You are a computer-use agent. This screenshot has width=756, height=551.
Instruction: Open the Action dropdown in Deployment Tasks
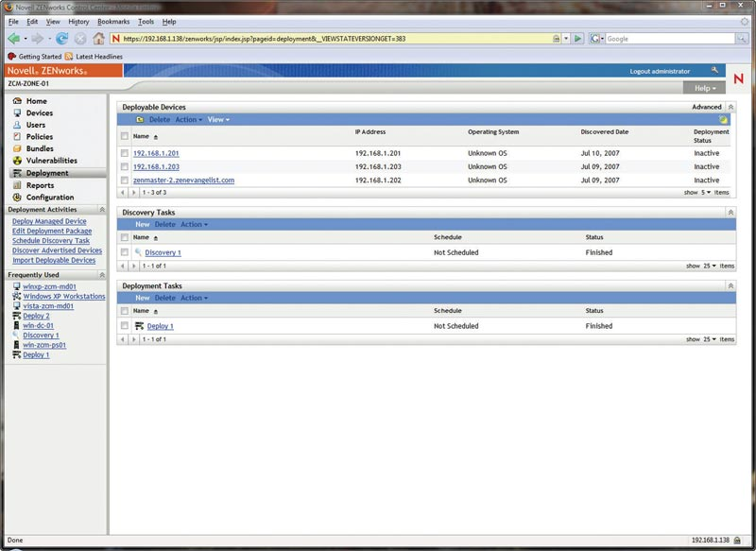click(x=195, y=298)
